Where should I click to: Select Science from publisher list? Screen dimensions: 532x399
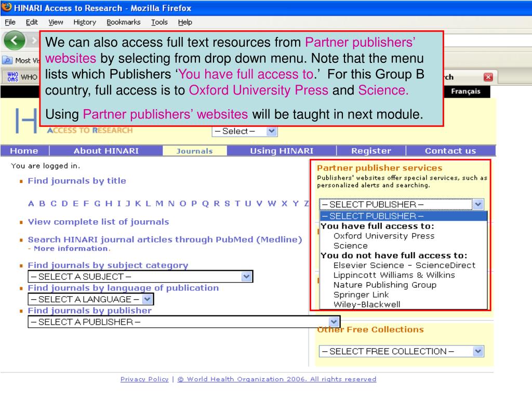pos(351,246)
